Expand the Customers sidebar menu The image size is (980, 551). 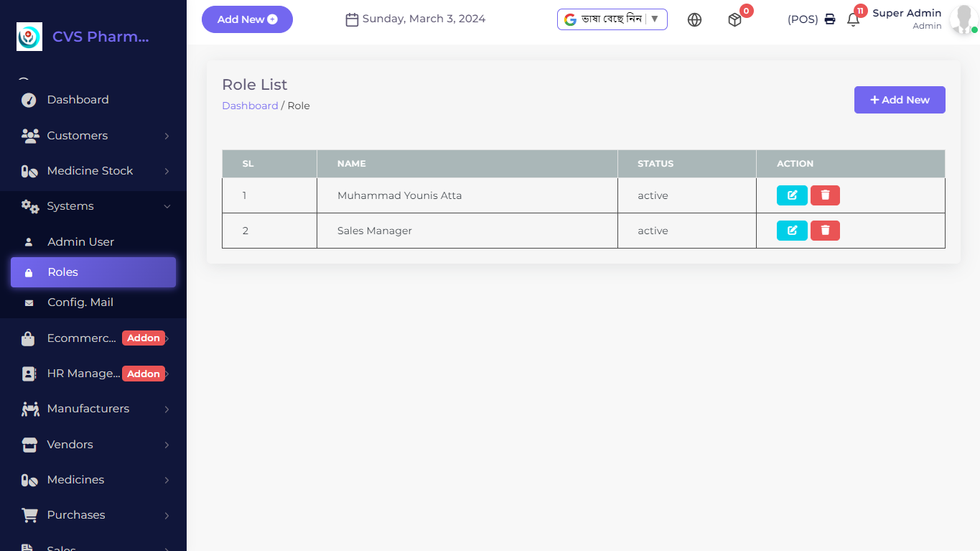pyautogui.click(x=93, y=136)
